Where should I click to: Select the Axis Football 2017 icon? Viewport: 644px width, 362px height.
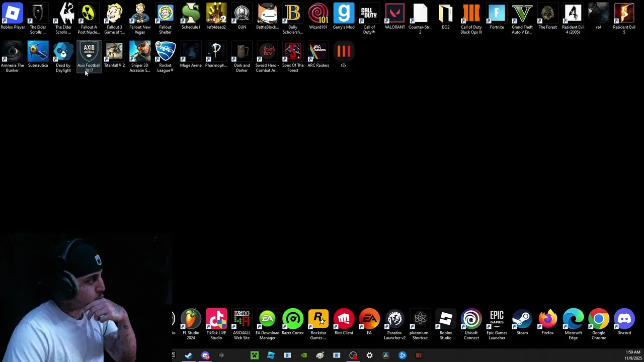89,57
